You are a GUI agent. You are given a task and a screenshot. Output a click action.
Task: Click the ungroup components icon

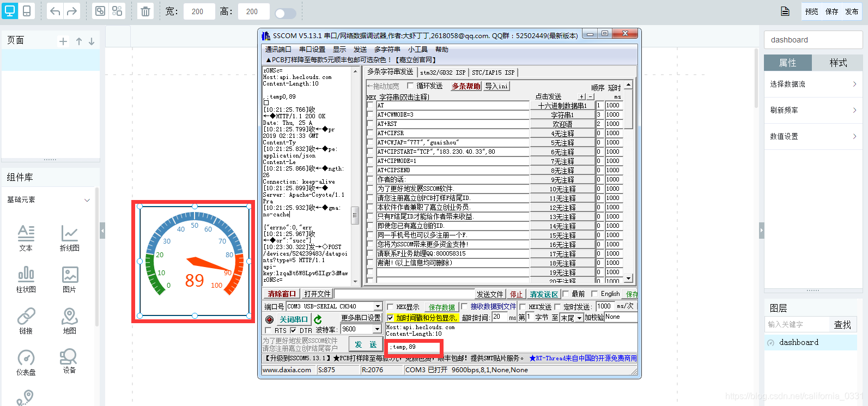tap(117, 11)
